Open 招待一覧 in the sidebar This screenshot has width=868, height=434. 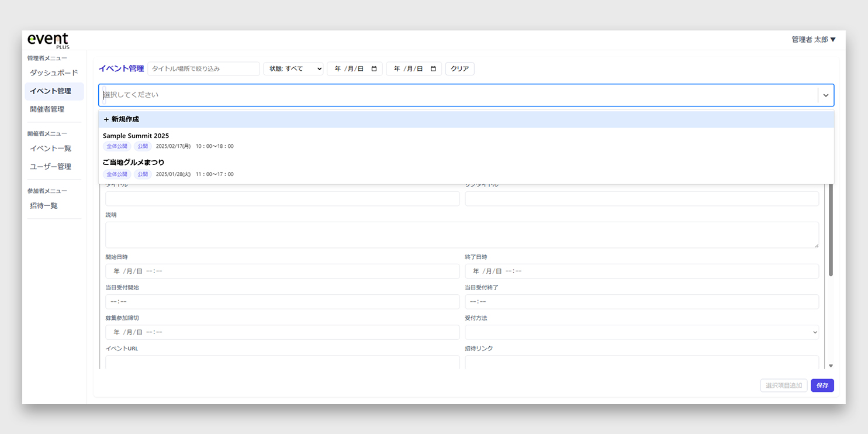click(44, 206)
